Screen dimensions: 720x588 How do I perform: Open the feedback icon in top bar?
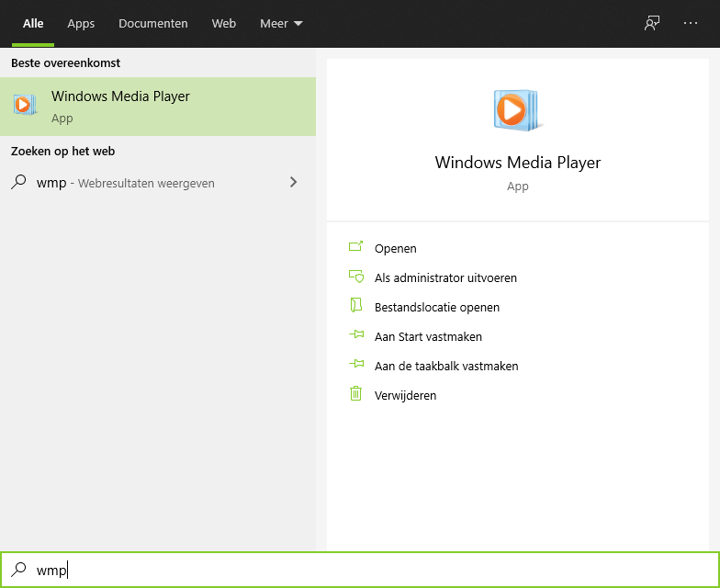pyautogui.click(x=652, y=23)
